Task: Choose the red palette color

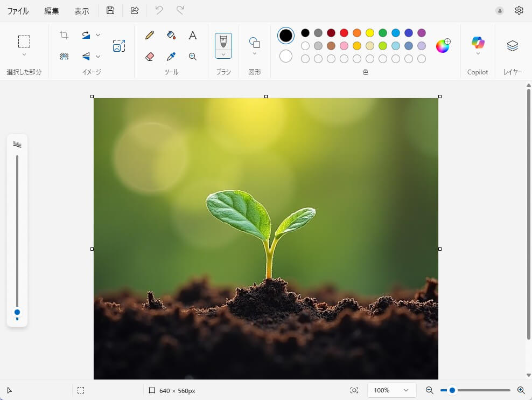Action: [x=344, y=32]
